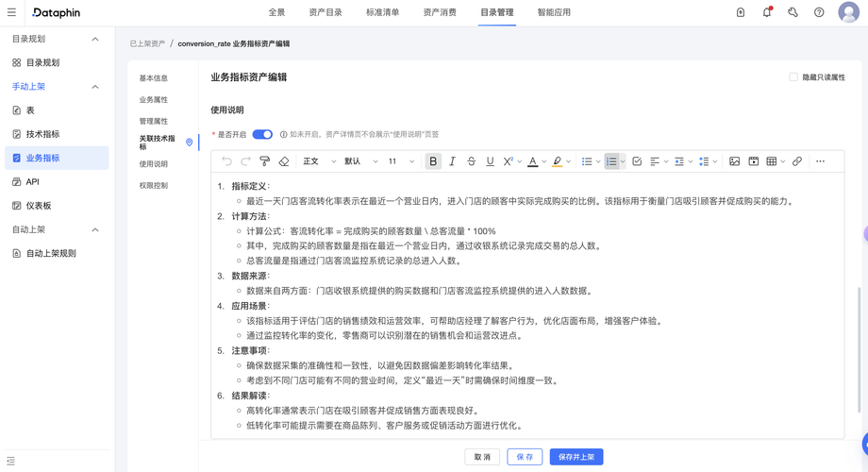Apply italic formatting

coord(452,161)
